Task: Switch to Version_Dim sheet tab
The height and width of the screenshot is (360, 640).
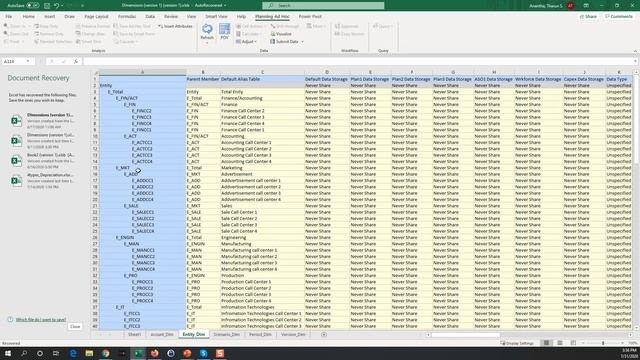Action: 293,335
